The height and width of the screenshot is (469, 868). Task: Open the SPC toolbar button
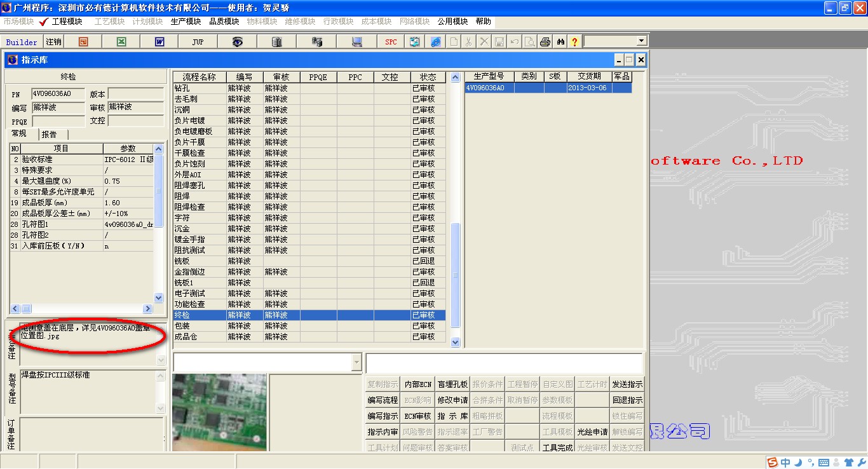(391, 41)
